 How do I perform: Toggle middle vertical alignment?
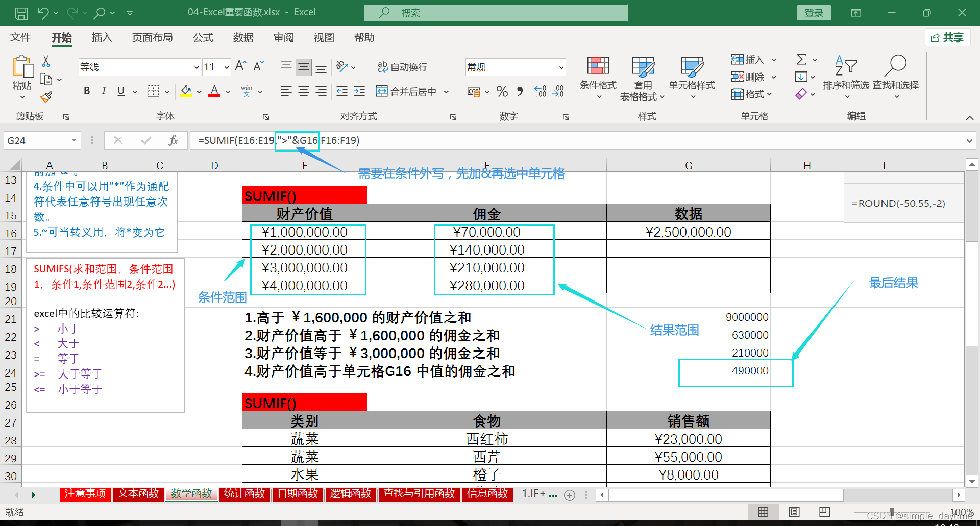304,67
